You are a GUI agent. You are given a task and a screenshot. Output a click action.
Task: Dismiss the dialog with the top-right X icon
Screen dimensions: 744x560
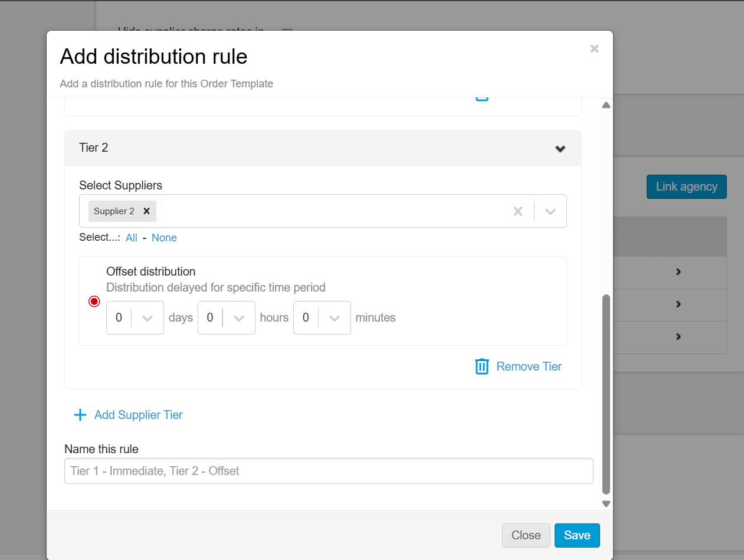pyautogui.click(x=594, y=49)
